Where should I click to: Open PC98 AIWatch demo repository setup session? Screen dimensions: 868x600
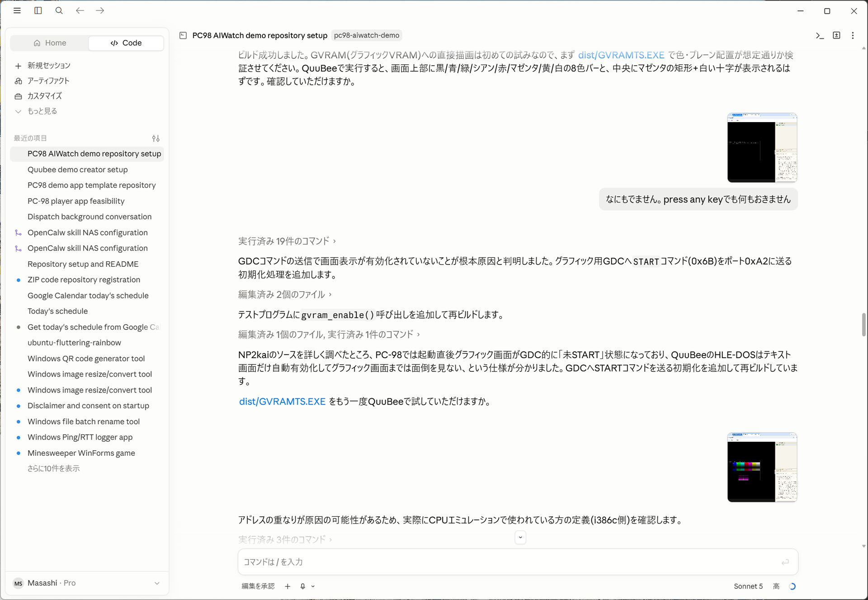(x=87, y=154)
